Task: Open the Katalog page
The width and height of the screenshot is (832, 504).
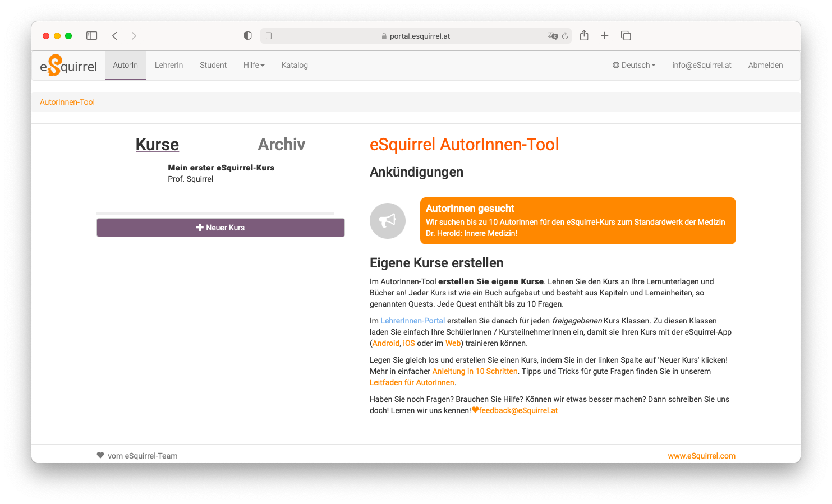Action: coord(295,66)
